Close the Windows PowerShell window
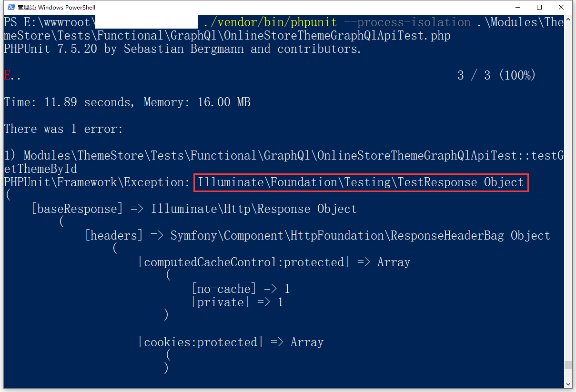The height and width of the screenshot is (392, 576). coord(562,7)
